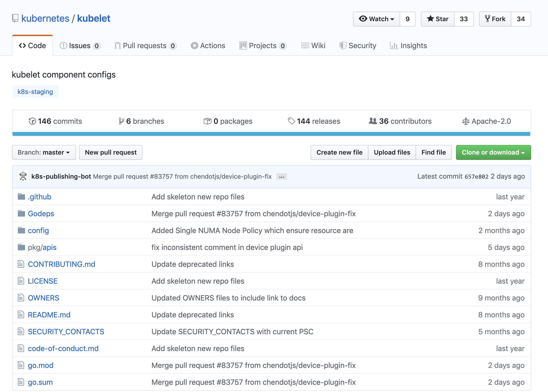Image resolution: width=548 pixels, height=392 pixels.
Task: Click the Apache-2.0 license scale icon
Action: click(465, 121)
